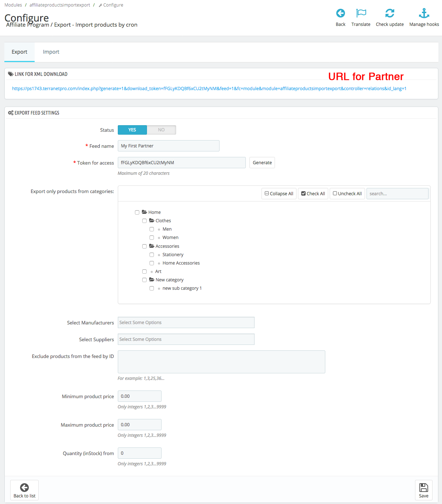The image size is (442, 504).
Task: Select the new sub category 1 checkbox
Action: tap(152, 288)
